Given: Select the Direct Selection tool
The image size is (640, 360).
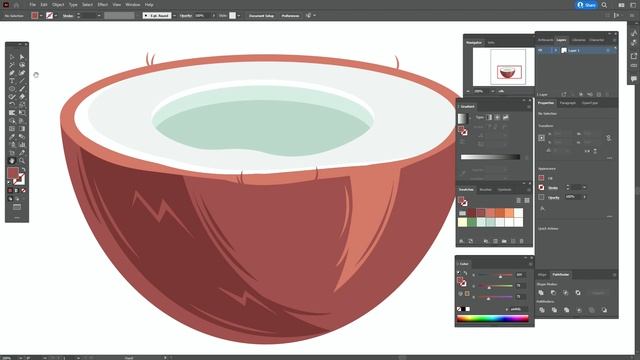Looking at the screenshot, I should point(22,57).
